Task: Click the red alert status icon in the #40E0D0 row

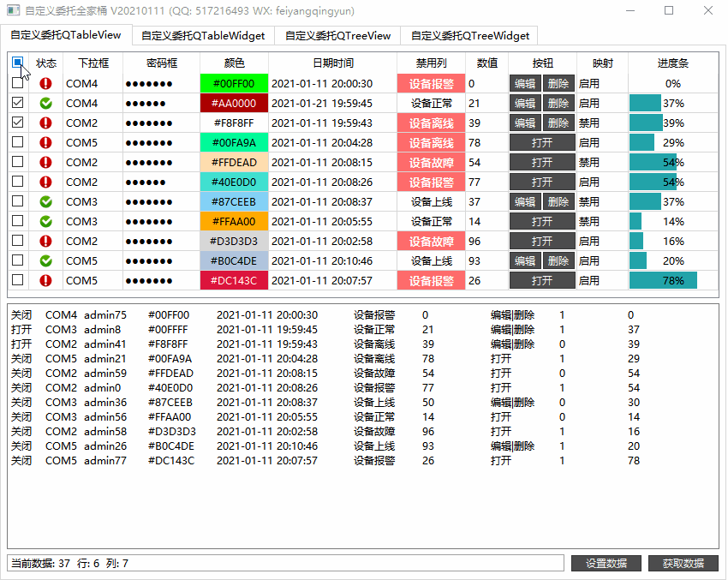Action: pos(45,182)
